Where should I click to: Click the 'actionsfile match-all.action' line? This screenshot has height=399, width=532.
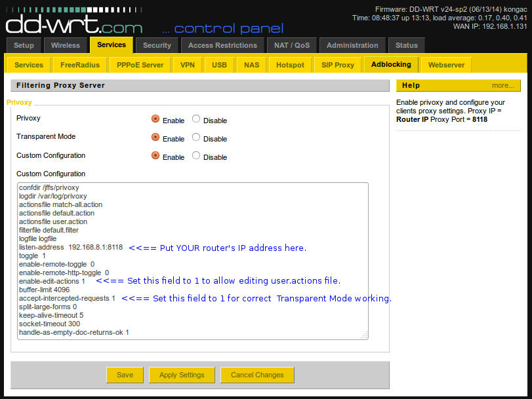pos(60,204)
